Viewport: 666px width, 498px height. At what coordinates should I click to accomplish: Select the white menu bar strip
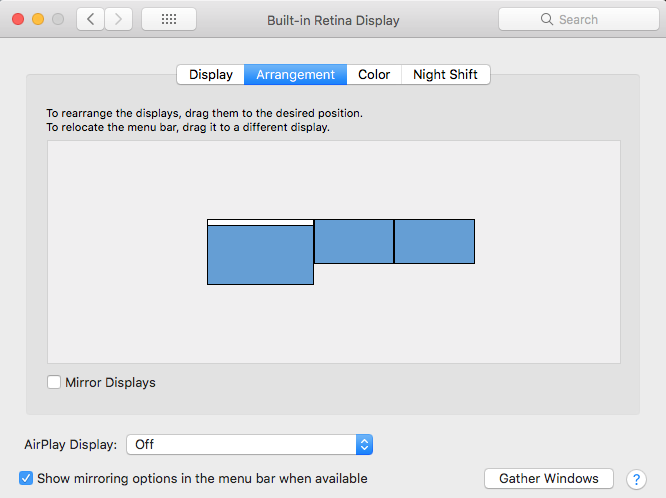[260, 222]
